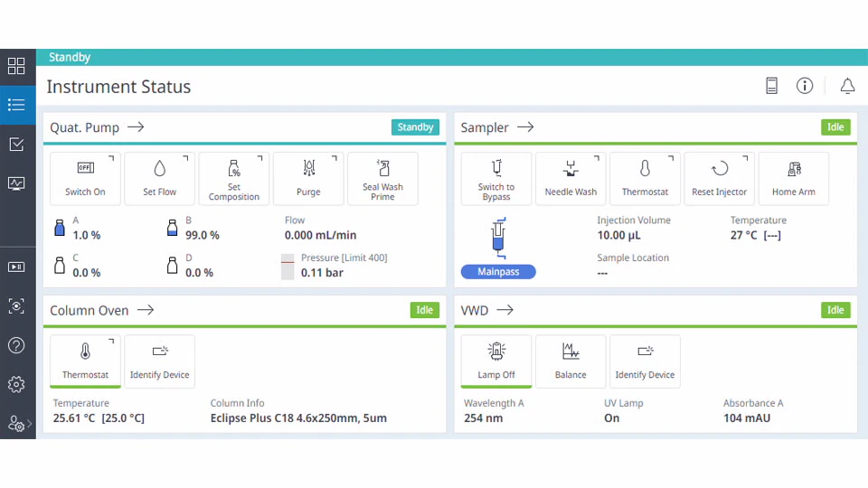Identify Device for the VWD
Image resolution: width=868 pixels, height=488 pixels.
point(645,361)
